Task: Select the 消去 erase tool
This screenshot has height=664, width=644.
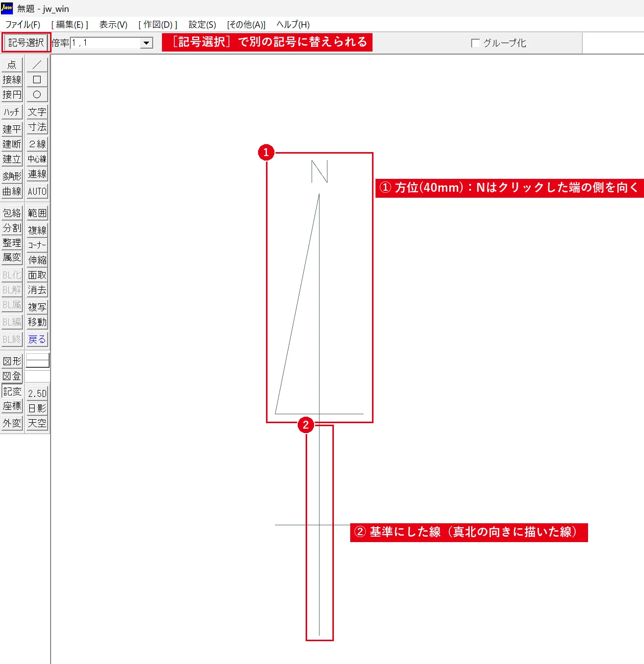Action: 37,290
